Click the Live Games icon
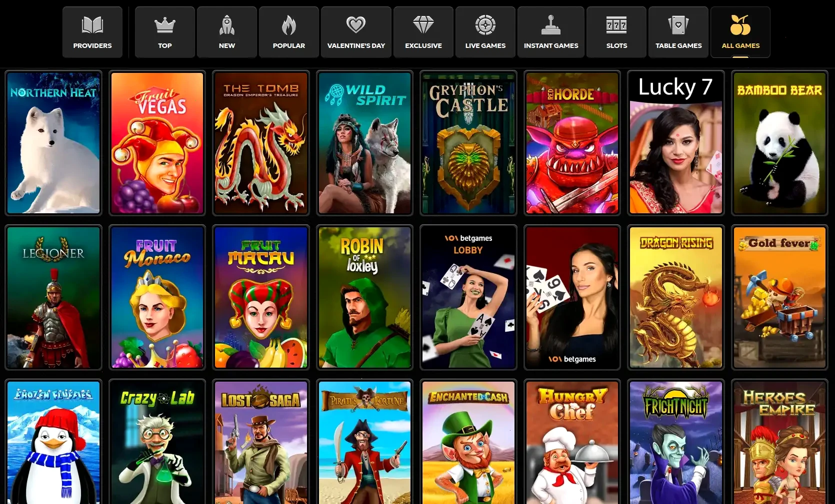This screenshot has height=504, width=835. (485, 32)
